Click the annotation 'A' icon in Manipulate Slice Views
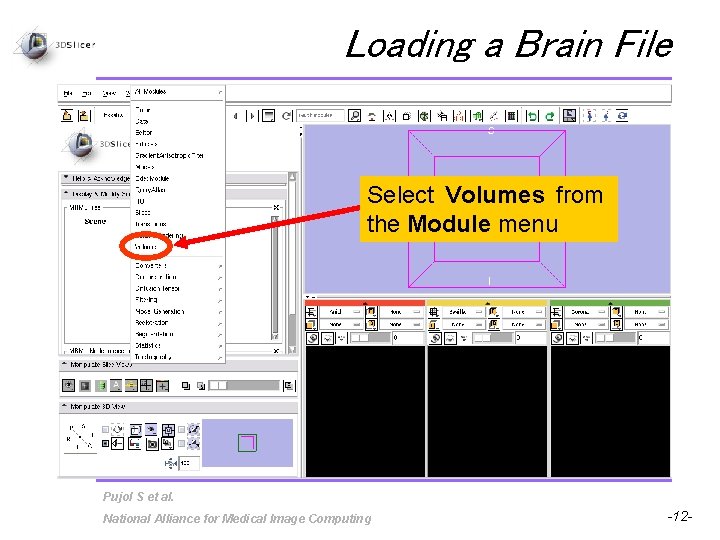Image resolution: width=720 pixels, height=540 pixels. 116,385
